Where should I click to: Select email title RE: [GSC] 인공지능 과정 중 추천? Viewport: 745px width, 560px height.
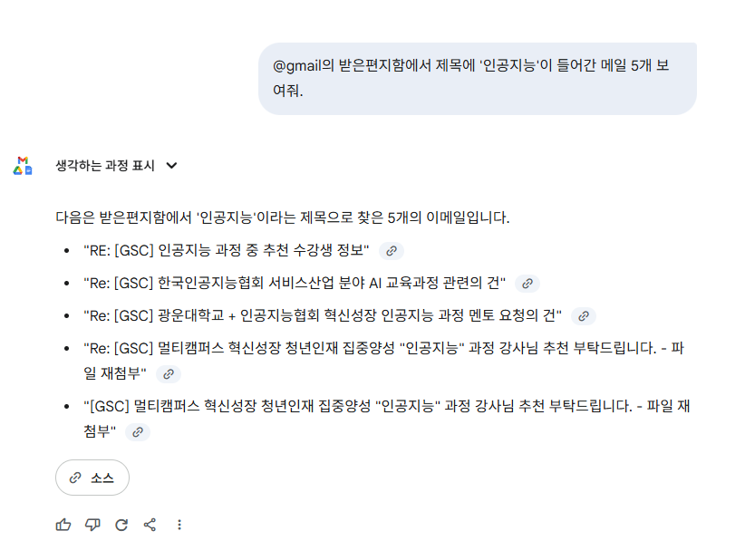[227, 250]
